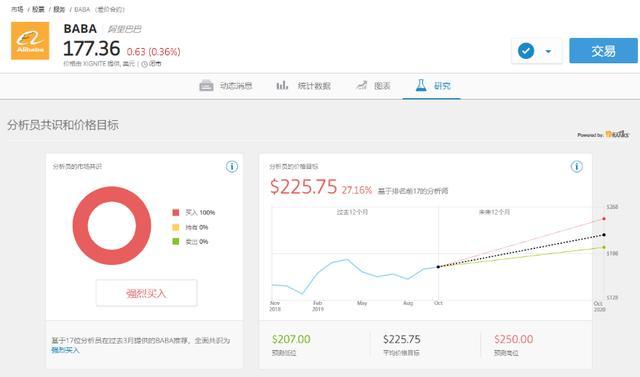Follow the blue 强烈买入 link in summary
Image resolution: width=640 pixels, height=377 pixels.
coord(65,350)
